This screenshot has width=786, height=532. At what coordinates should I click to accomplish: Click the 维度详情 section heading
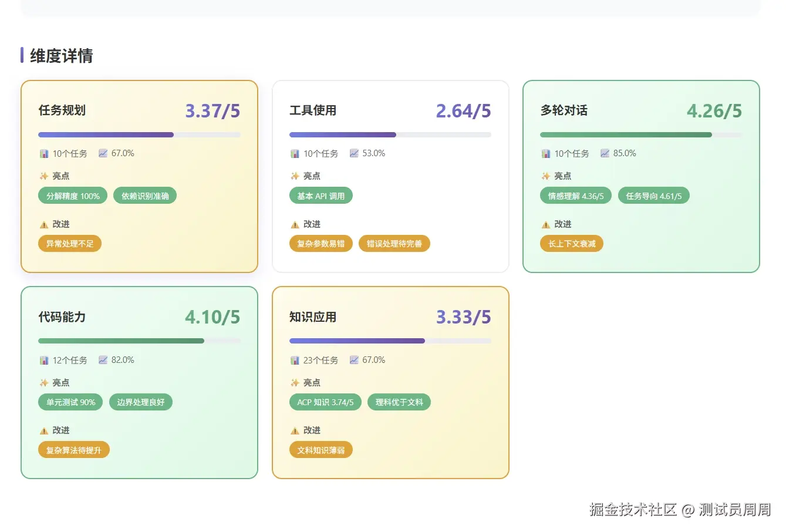(61, 56)
